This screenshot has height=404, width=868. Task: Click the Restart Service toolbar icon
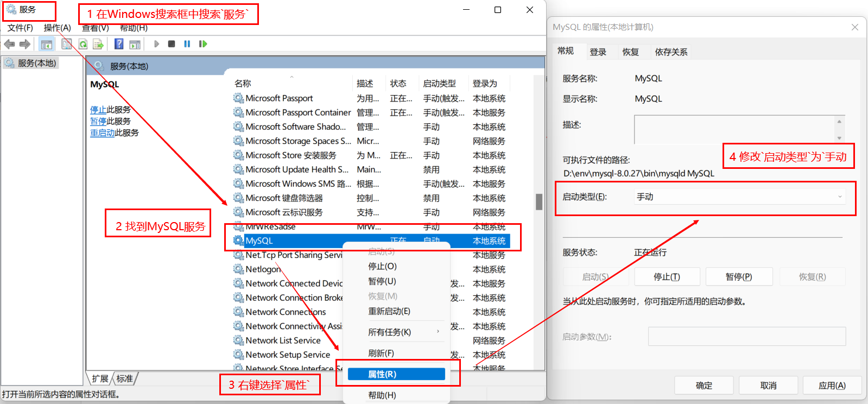tap(203, 44)
